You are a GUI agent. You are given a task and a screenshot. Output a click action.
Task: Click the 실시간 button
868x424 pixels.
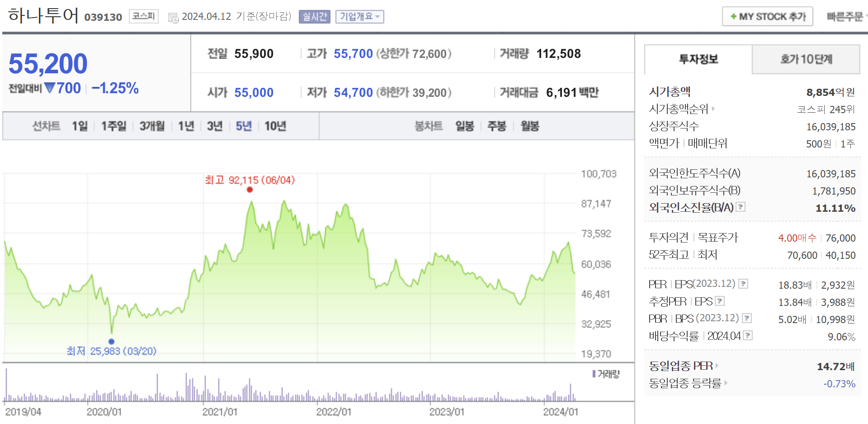point(314,17)
